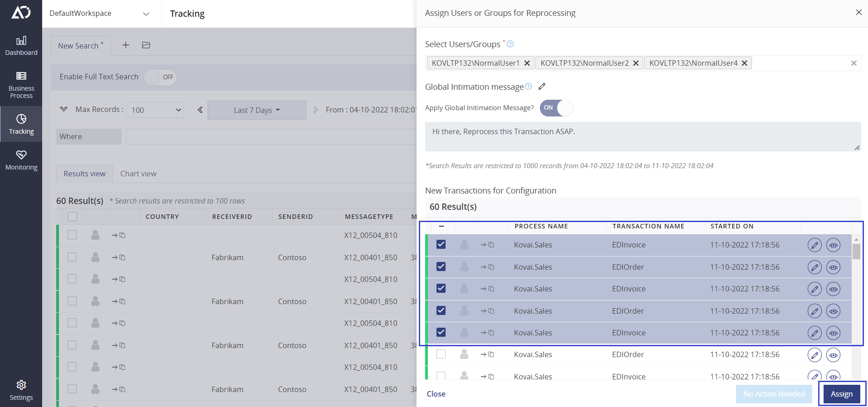This screenshot has width=868, height=407.
Task: Check first X12_00504_810 row checkbox
Action: (72, 235)
